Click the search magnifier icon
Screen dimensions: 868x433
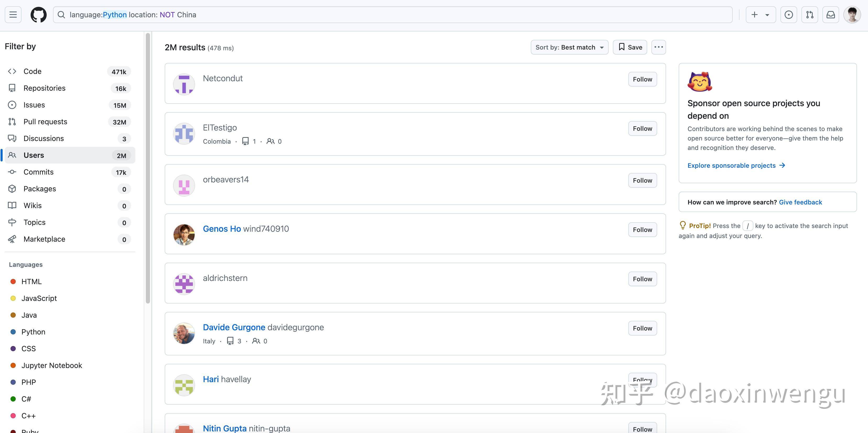[61, 15]
